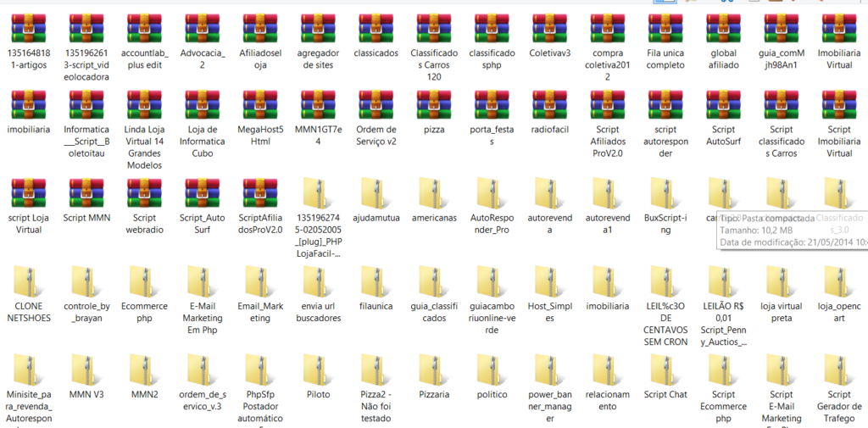Screen dimensions: 868x428
Task: Click the E-Mail Marketing Em Php name in fourth row
Action: click(202, 318)
